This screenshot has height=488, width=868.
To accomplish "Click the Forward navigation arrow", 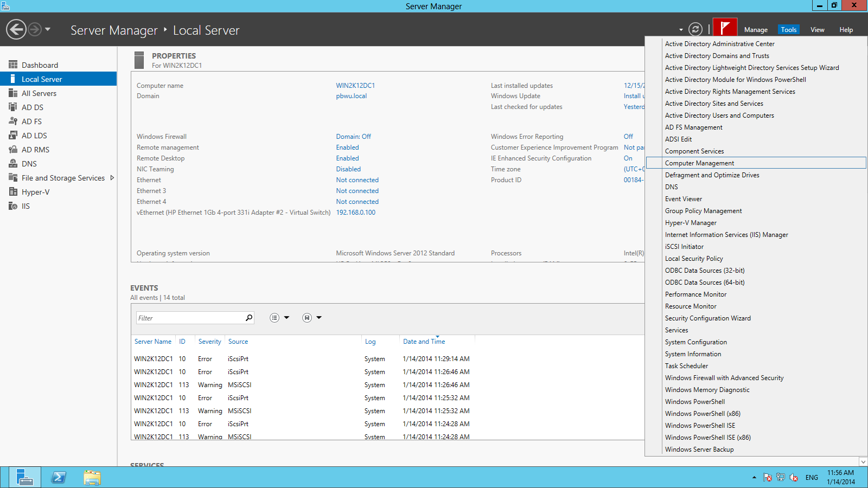I will coord(35,29).
